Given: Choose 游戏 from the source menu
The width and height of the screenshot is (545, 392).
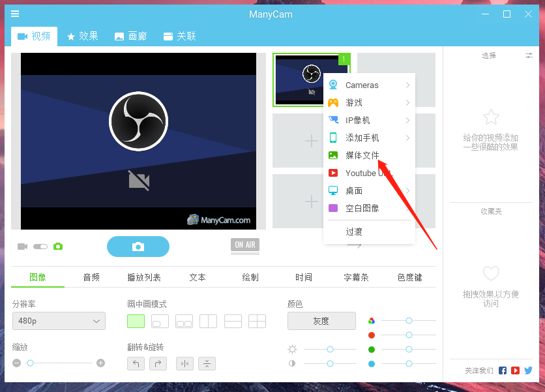Looking at the screenshot, I should pos(369,102).
